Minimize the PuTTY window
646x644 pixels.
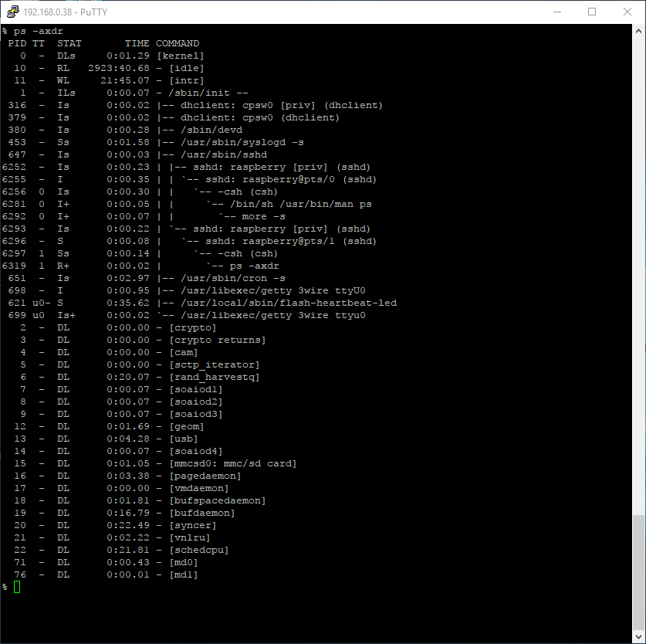(557, 12)
